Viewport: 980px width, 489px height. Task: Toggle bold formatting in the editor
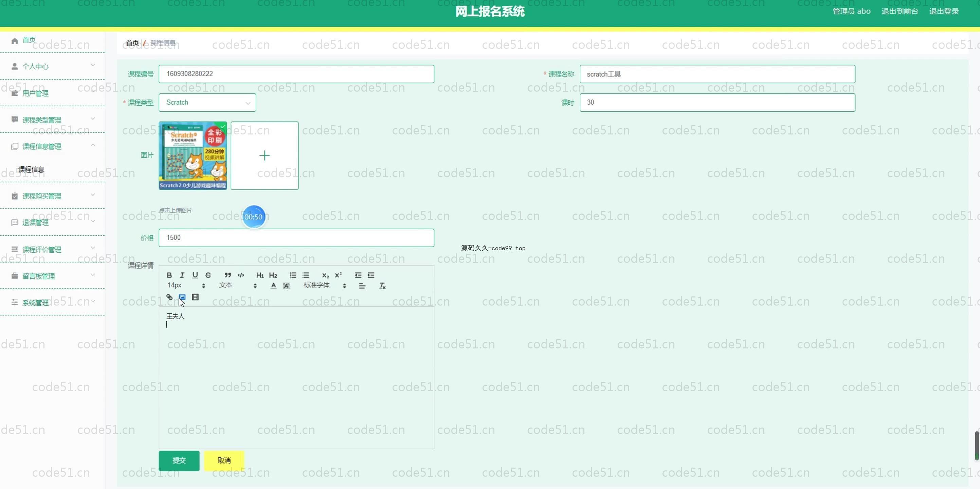coord(169,275)
